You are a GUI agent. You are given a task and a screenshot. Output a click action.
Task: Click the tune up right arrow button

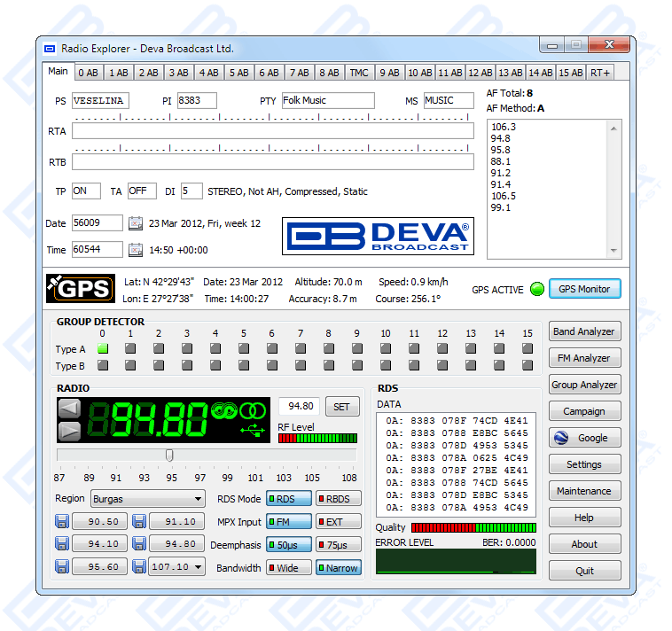tap(69, 432)
